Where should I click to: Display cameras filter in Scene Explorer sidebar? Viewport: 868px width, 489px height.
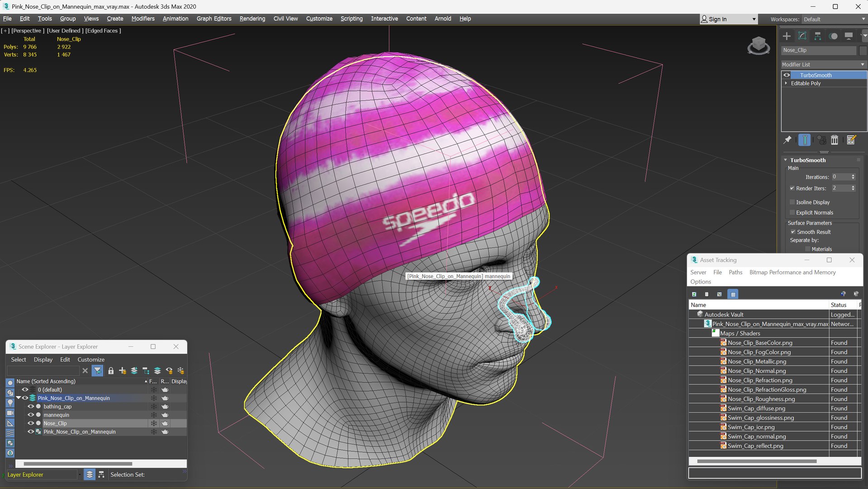10,413
